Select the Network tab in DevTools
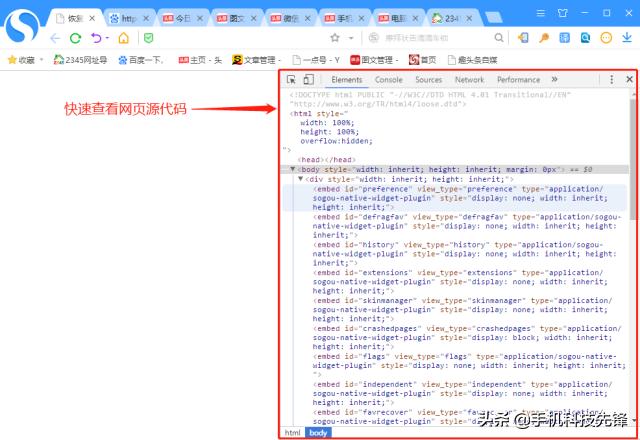640x440 pixels. point(469,80)
